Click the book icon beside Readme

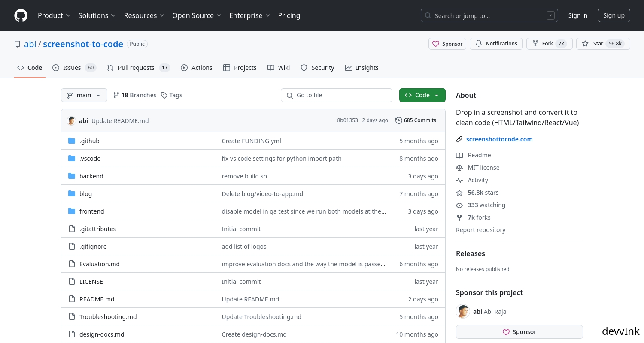[x=459, y=155]
